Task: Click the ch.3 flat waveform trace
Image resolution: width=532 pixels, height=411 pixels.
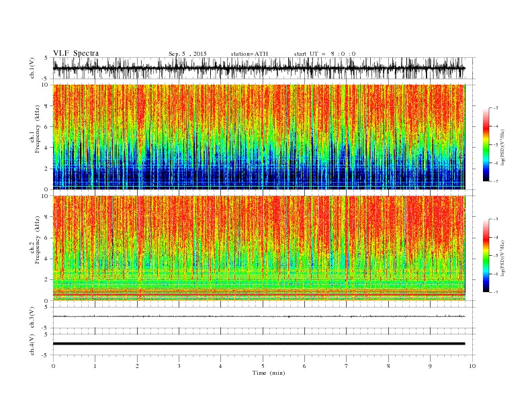Action: pyautogui.click(x=259, y=316)
